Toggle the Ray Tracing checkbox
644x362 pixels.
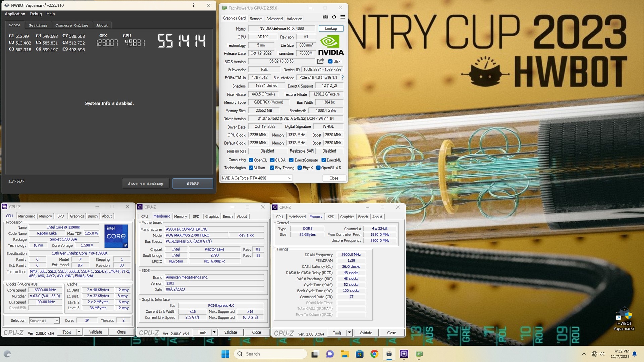(272, 168)
